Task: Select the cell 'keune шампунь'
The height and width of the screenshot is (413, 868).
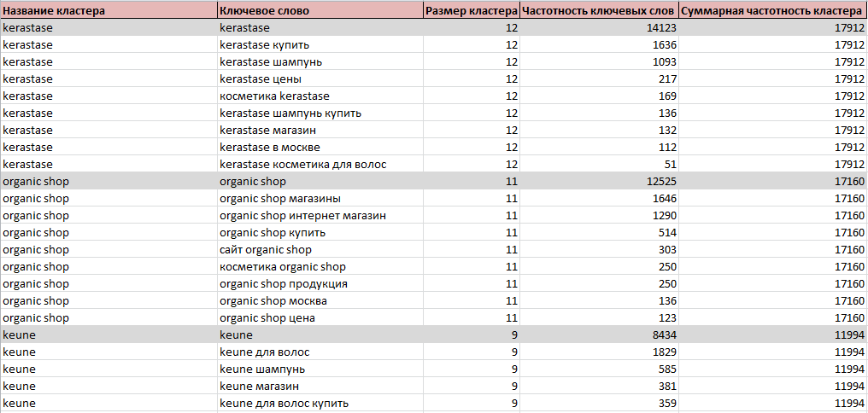Action: [x=320, y=369]
